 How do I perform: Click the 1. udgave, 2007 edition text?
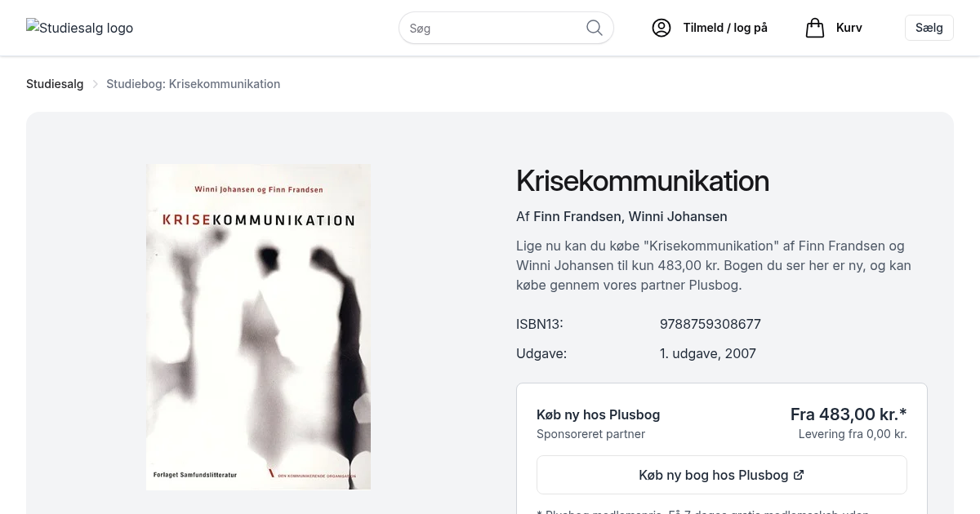click(707, 353)
